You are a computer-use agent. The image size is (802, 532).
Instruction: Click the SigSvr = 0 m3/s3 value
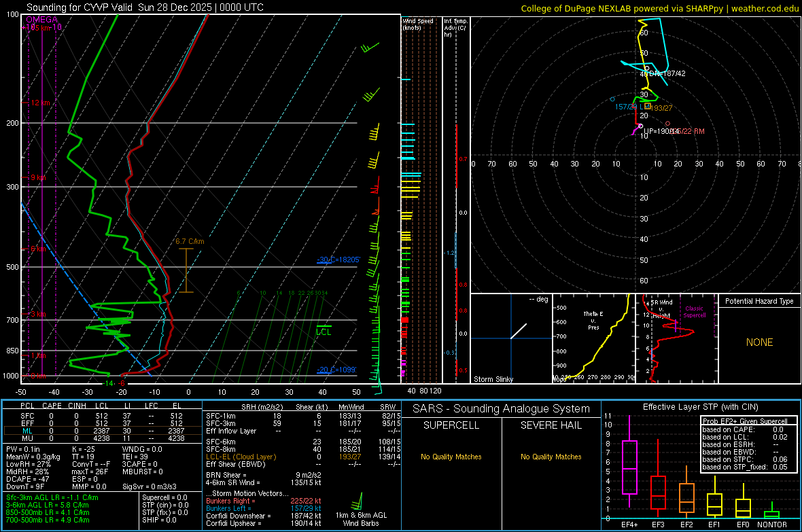tap(150, 486)
